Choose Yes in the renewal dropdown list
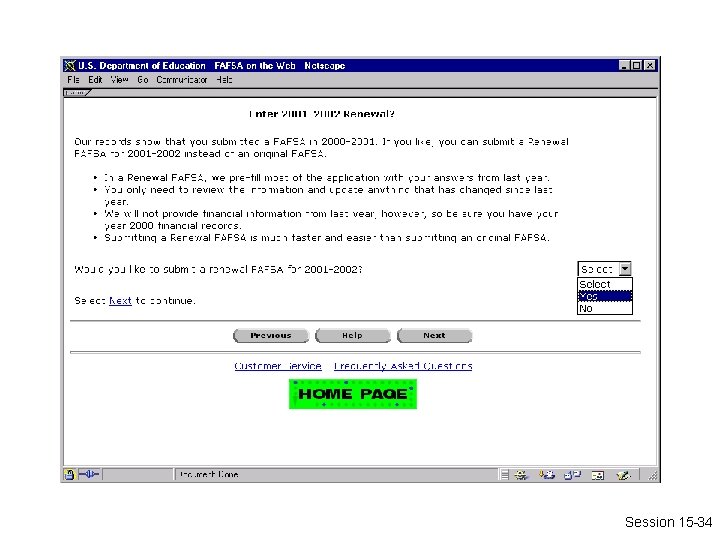 point(605,296)
